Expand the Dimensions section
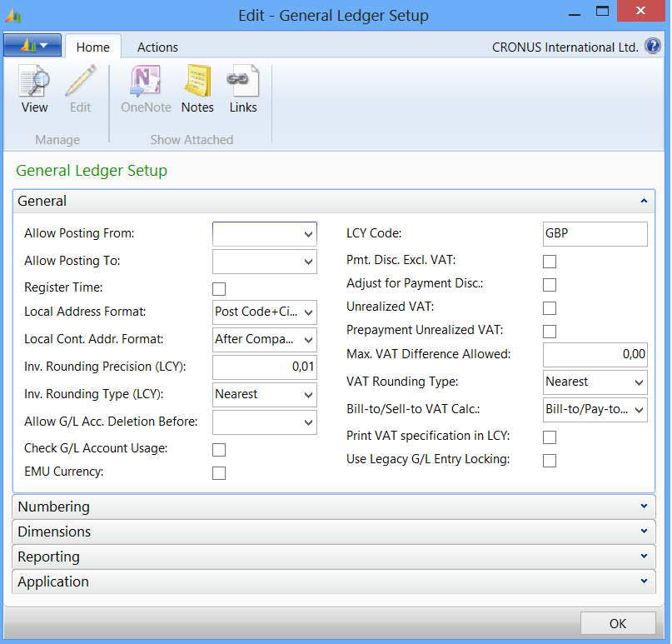Image resolution: width=672 pixels, height=644 pixels. [334, 532]
